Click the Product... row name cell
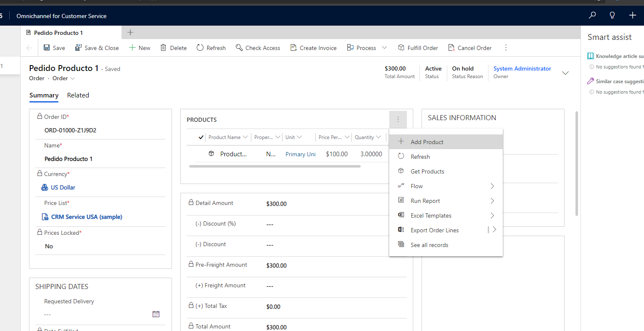The height and width of the screenshot is (331, 644). click(x=233, y=154)
